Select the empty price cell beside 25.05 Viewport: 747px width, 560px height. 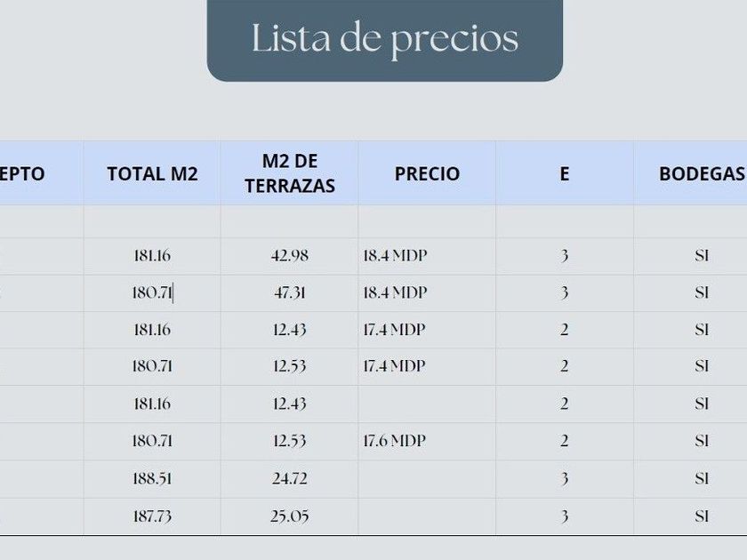427,516
